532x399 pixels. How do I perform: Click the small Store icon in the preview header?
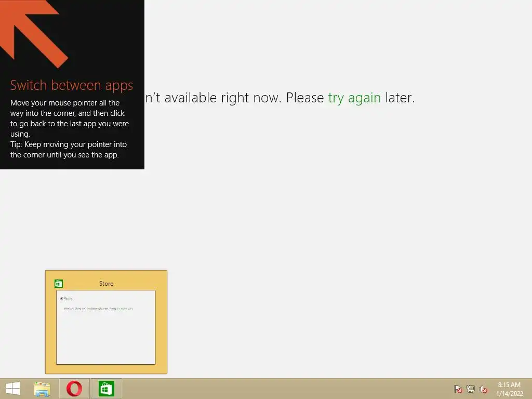59,284
